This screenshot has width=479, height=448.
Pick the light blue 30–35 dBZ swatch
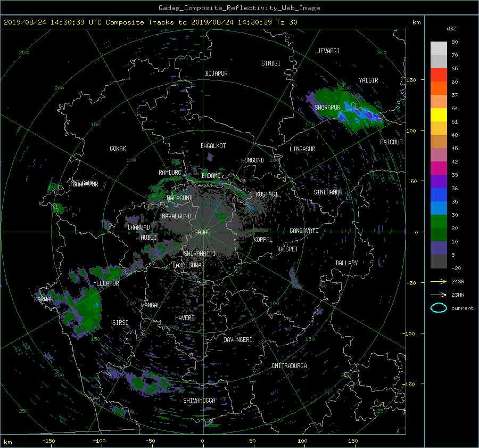coord(439,208)
